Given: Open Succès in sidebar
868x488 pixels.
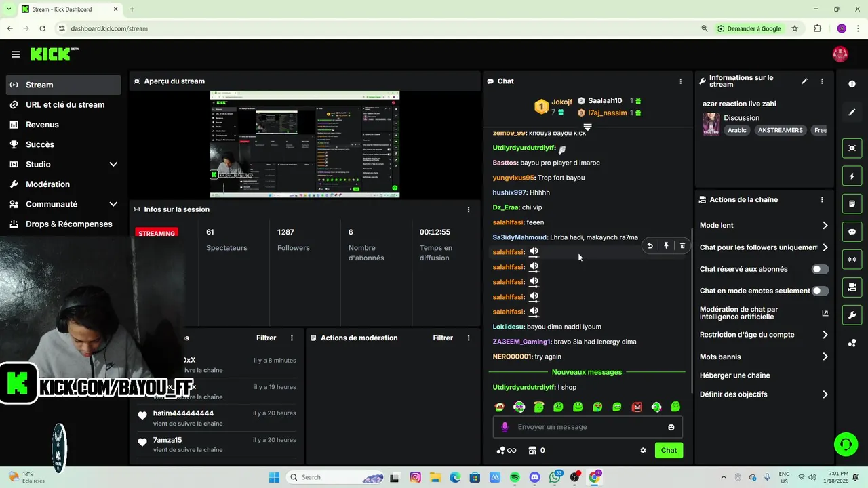Looking at the screenshot, I should coord(62,144).
